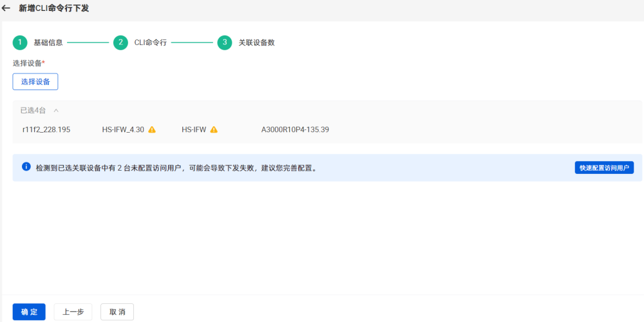Viewport: 644px width, 322px height.
Task: Click the back arrow beside the page title
Action: tap(6, 8)
